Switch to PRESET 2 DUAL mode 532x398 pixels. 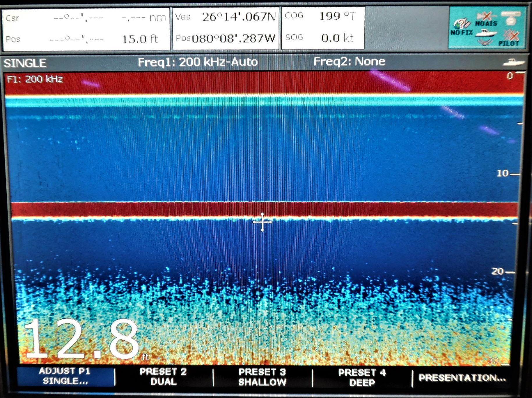[163, 376]
